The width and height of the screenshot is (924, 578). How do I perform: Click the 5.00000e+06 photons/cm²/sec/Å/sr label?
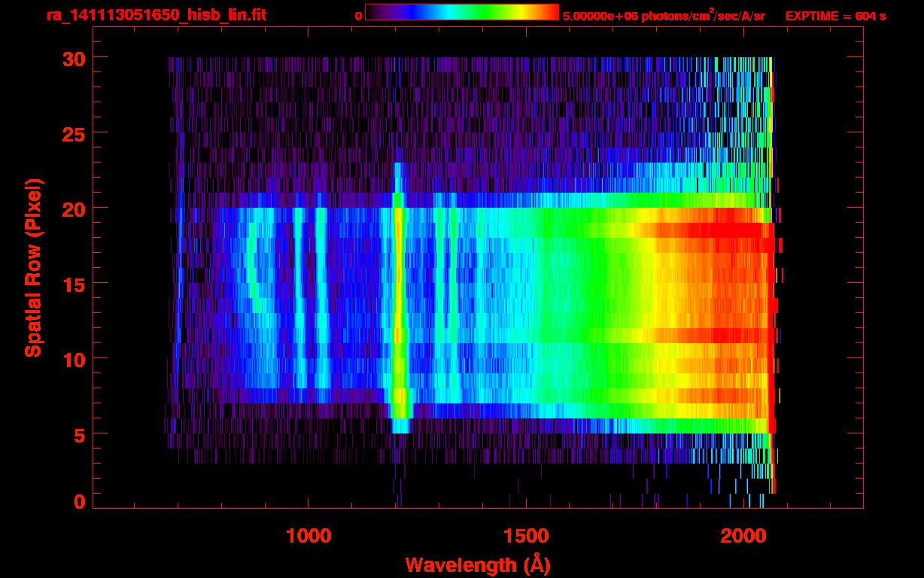664,15
